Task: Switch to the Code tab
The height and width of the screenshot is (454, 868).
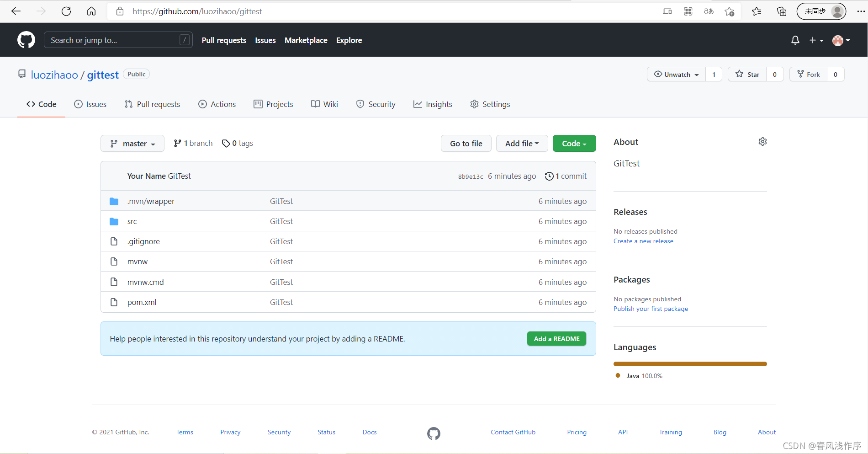Action: click(42, 104)
